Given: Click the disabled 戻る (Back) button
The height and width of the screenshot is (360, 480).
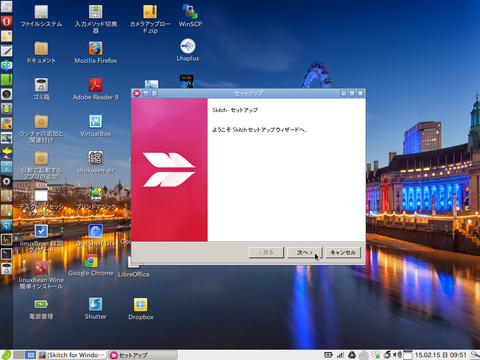Looking at the screenshot, I should [266, 252].
